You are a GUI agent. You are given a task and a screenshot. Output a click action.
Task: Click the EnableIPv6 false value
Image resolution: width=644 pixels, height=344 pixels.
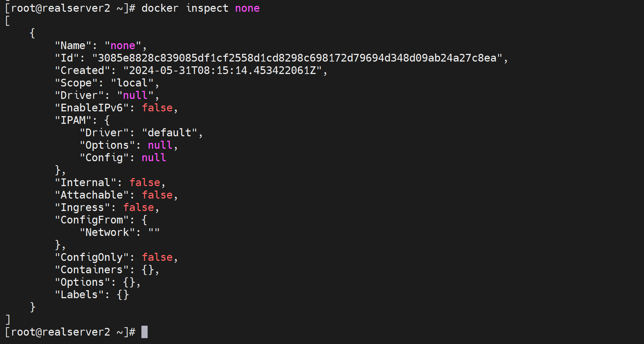coord(157,108)
